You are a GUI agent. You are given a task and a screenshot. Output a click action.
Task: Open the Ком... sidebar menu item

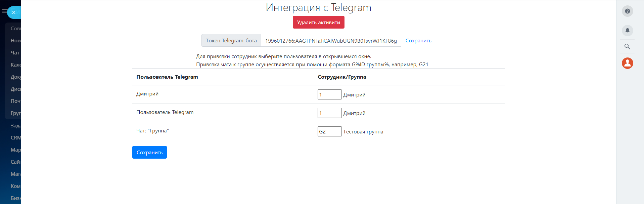click(x=15, y=186)
